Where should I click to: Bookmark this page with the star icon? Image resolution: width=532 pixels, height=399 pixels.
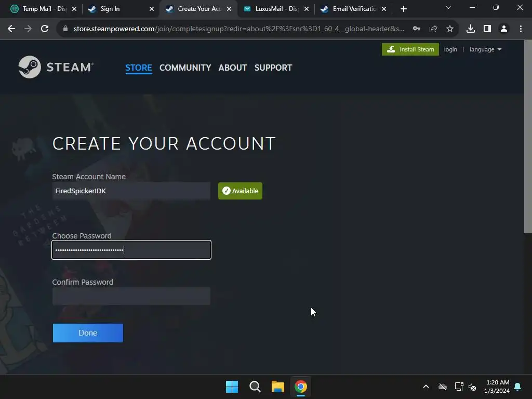450,29
